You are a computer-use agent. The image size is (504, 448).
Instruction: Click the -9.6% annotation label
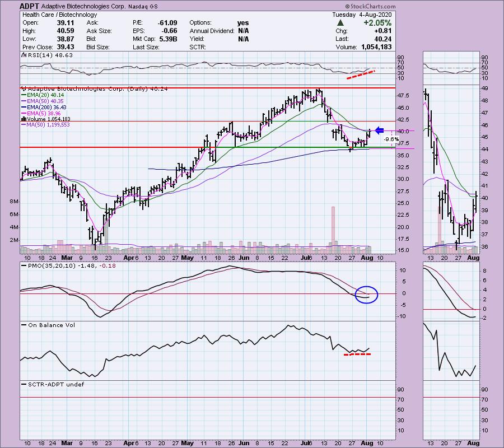(x=392, y=139)
